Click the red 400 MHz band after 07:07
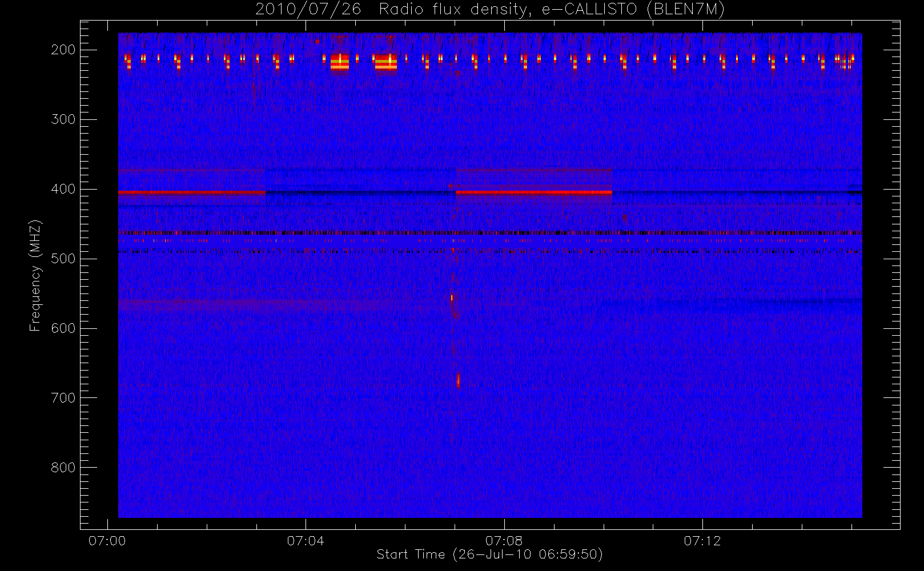Viewport: 924px width, 571px height. [534, 192]
